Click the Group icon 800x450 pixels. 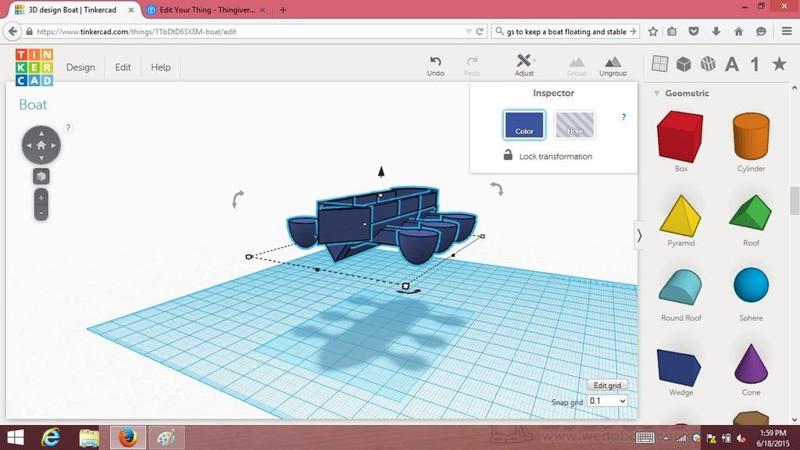point(577,66)
